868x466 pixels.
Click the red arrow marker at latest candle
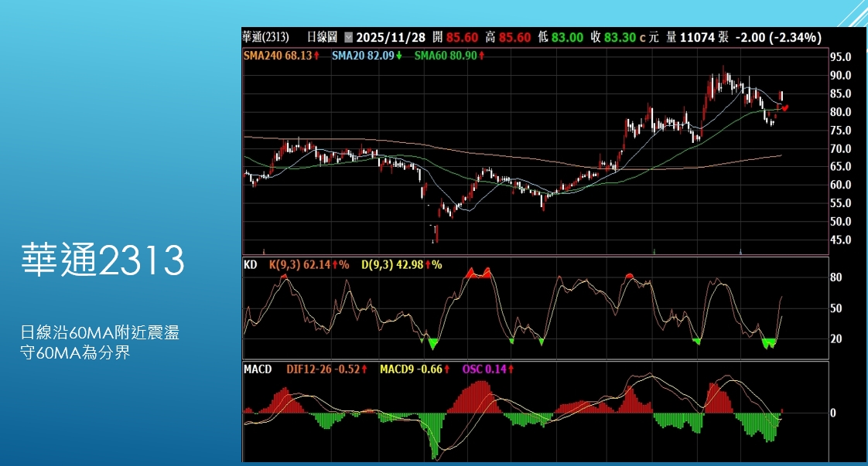785,108
